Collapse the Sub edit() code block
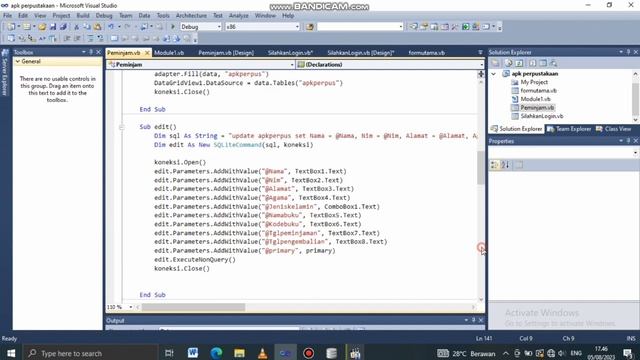The width and height of the screenshot is (640, 360). (121, 127)
